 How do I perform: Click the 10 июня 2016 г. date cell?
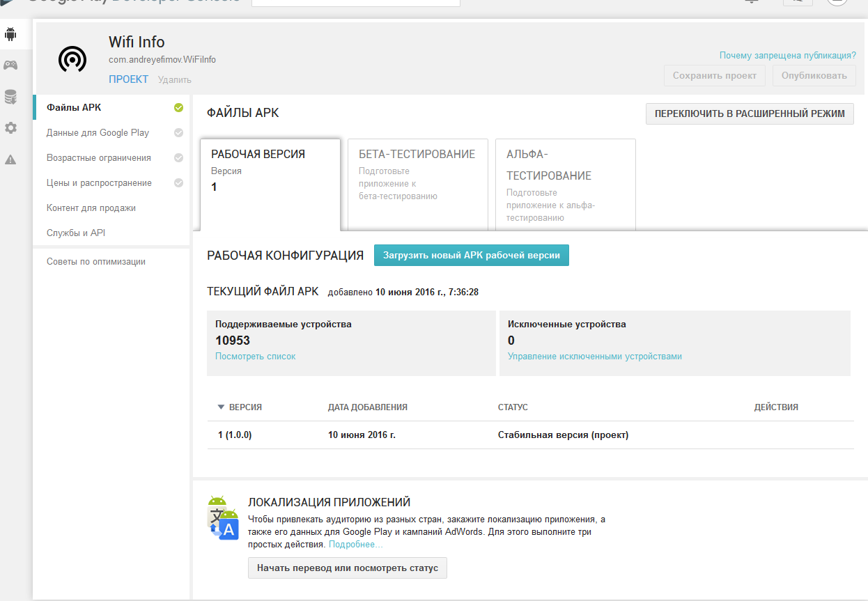tap(362, 435)
